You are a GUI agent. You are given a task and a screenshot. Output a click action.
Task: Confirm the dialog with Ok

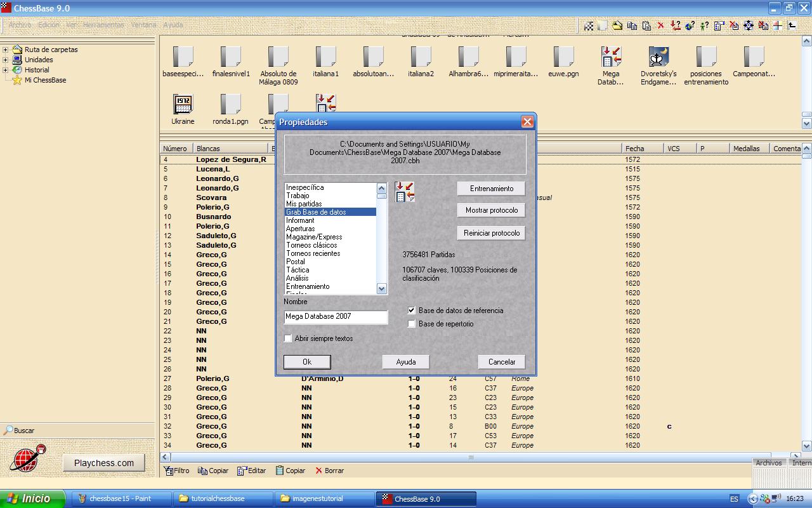(x=307, y=362)
